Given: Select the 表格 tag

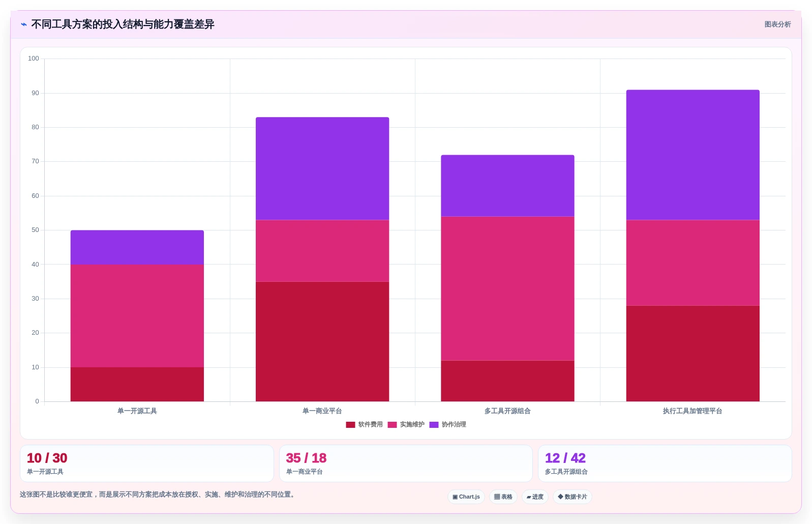Looking at the screenshot, I should click(503, 497).
